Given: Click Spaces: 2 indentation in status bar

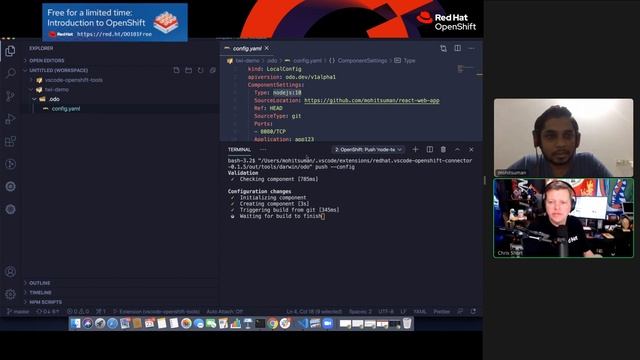Looking at the screenshot, I should coord(360,311).
